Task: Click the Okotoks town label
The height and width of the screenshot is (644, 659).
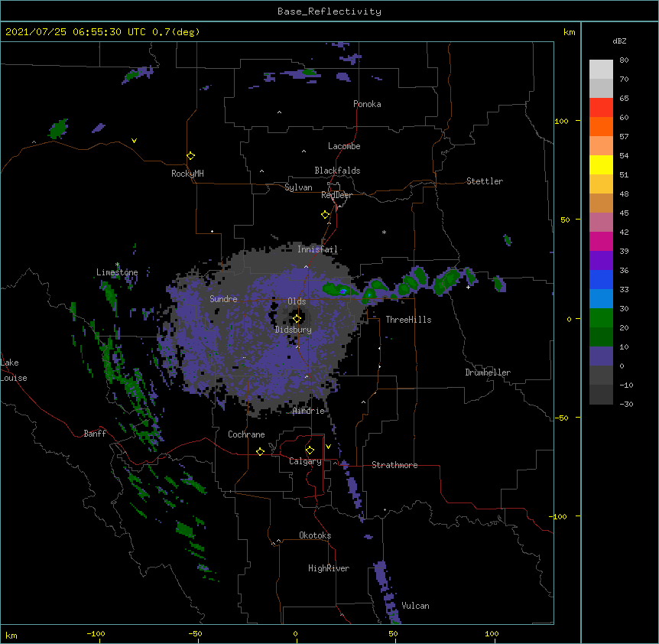Action: click(315, 535)
